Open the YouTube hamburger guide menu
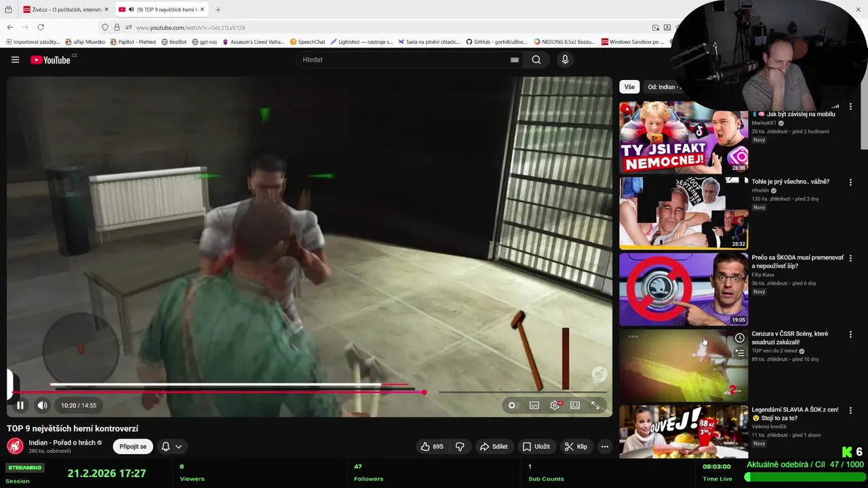This screenshot has width=868, height=488. pyautogui.click(x=15, y=60)
